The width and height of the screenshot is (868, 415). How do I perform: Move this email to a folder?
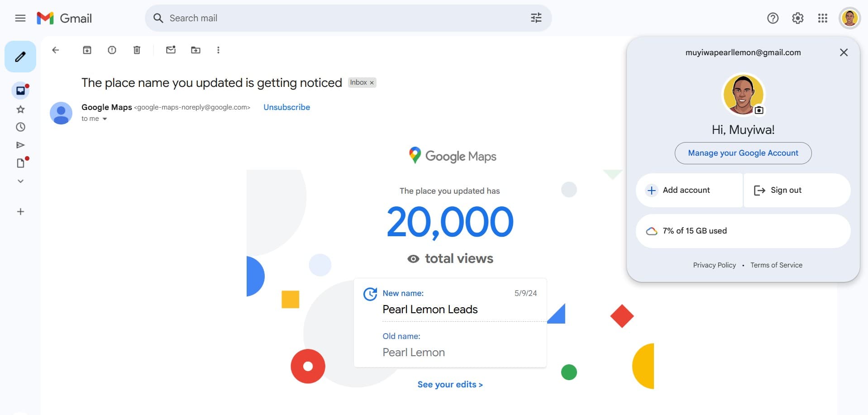[x=196, y=50]
